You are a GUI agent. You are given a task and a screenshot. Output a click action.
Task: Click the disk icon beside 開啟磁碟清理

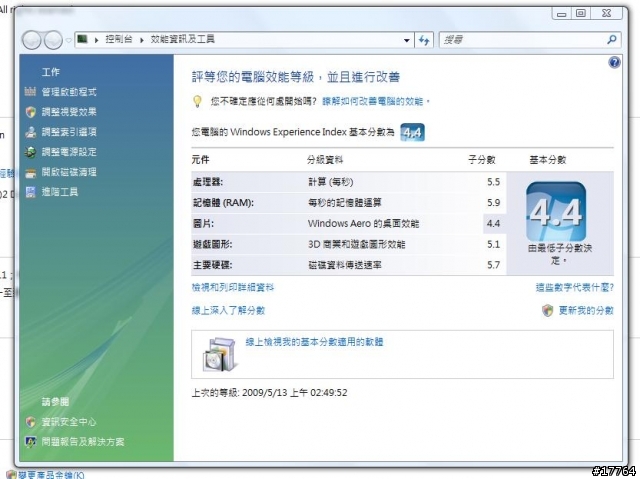pyautogui.click(x=31, y=173)
